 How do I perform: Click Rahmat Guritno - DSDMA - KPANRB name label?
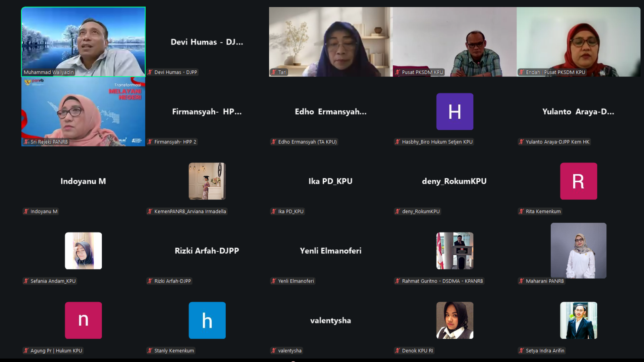tap(442, 281)
